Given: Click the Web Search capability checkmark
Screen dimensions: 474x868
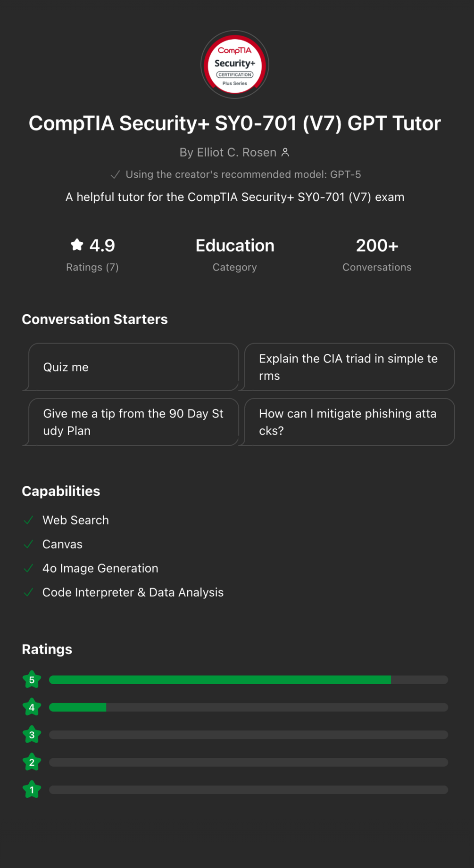Looking at the screenshot, I should (29, 520).
